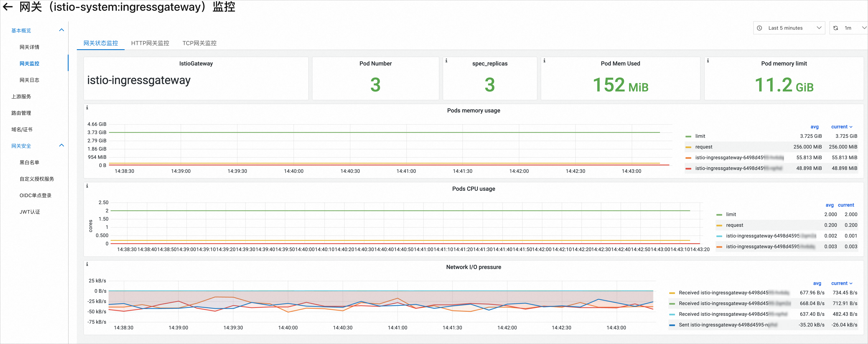Click the Pods memory usage panel title
The height and width of the screenshot is (344, 868).
pos(473,110)
